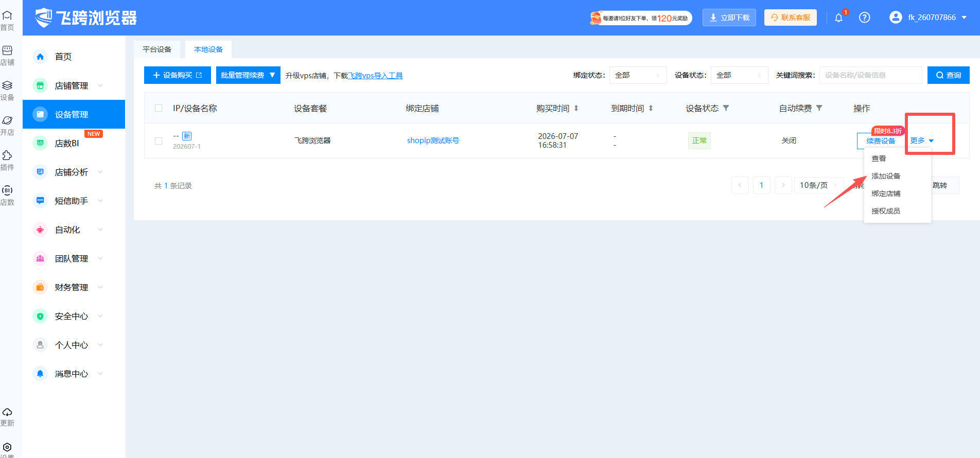Click the 店数BI sidebar icon
The height and width of the screenshot is (458, 980).
40,143
